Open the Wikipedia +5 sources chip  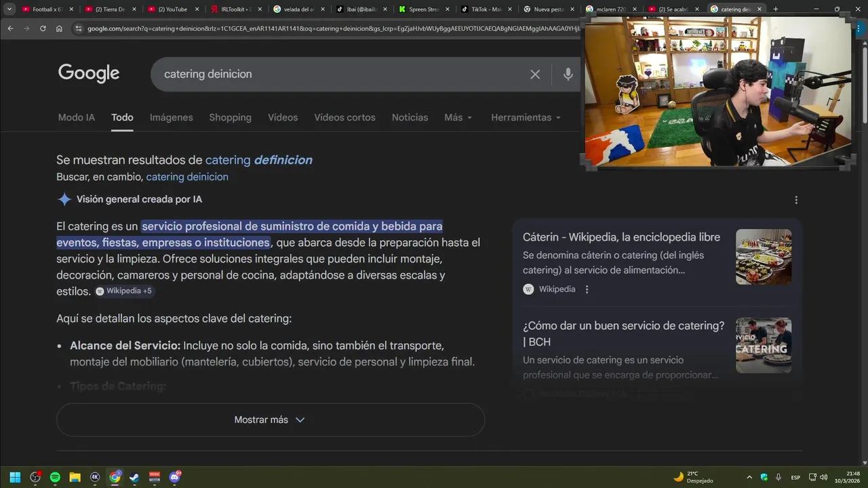tap(125, 291)
